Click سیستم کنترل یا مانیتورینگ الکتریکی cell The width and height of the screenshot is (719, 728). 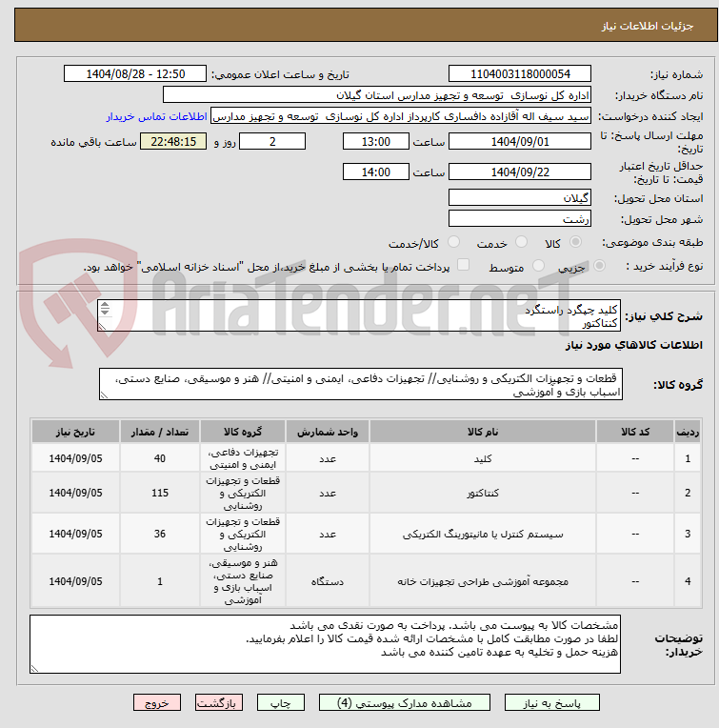point(483,534)
